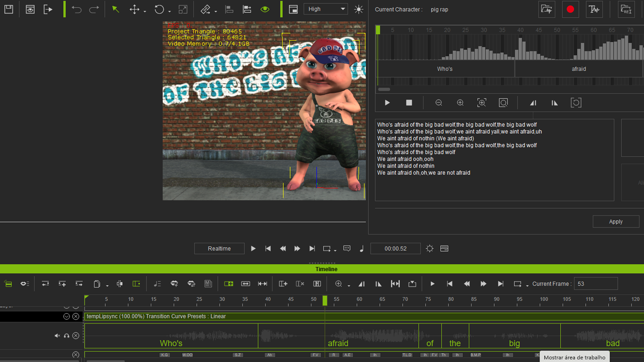Zoom out the lipsync waveform
644x362 pixels.
tap(439, 103)
